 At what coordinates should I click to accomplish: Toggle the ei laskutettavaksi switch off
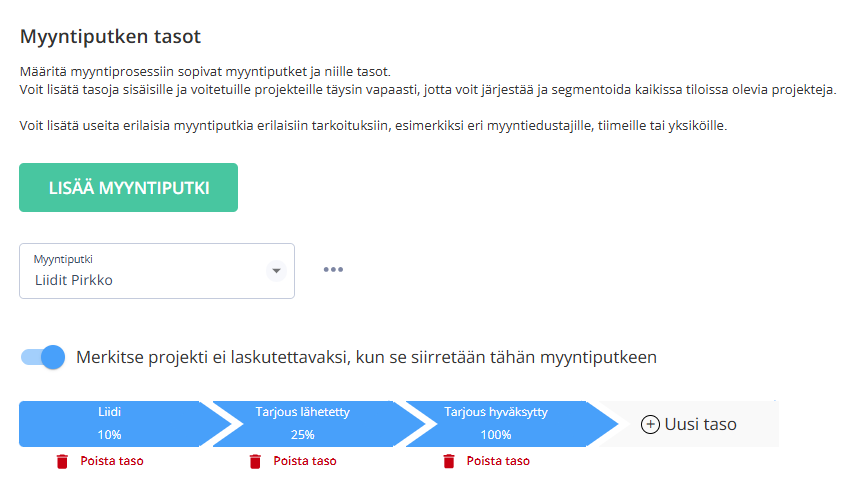pos(43,357)
